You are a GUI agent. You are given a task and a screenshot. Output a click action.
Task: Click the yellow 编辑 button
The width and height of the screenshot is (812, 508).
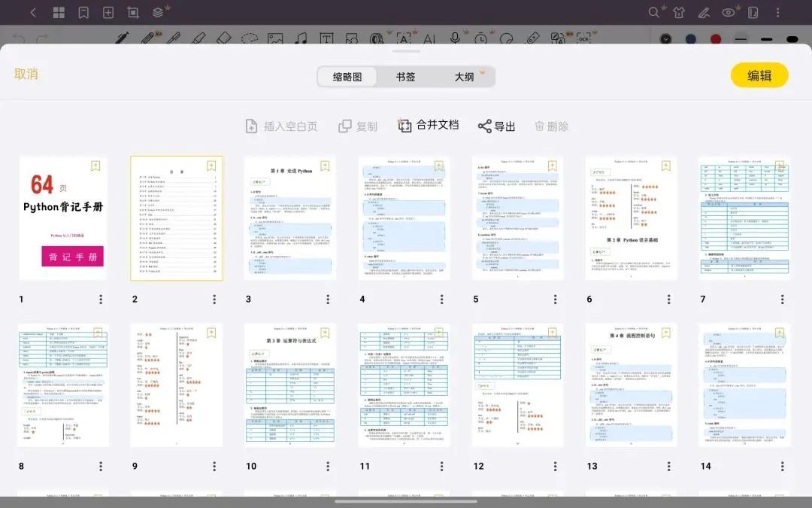coord(759,76)
